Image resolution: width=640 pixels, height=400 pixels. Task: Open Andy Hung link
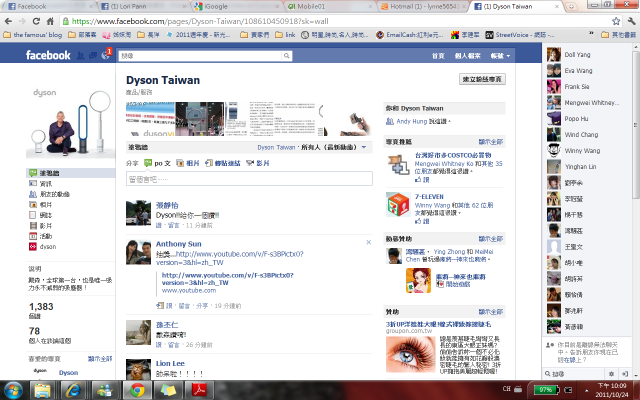pyautogui.click(x=411, y=121)
